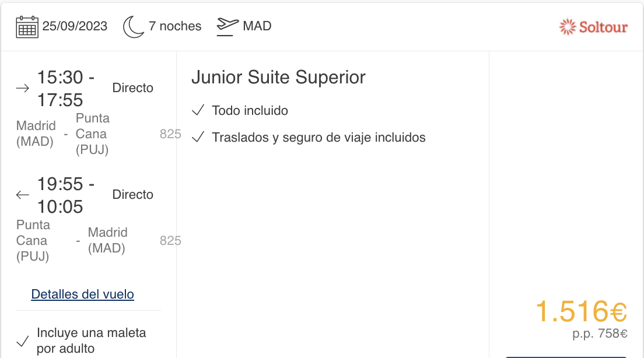Click the 19:55 - 10:05 return flight time
Viewport: 644px width, 358px height.
click(66, 195)
